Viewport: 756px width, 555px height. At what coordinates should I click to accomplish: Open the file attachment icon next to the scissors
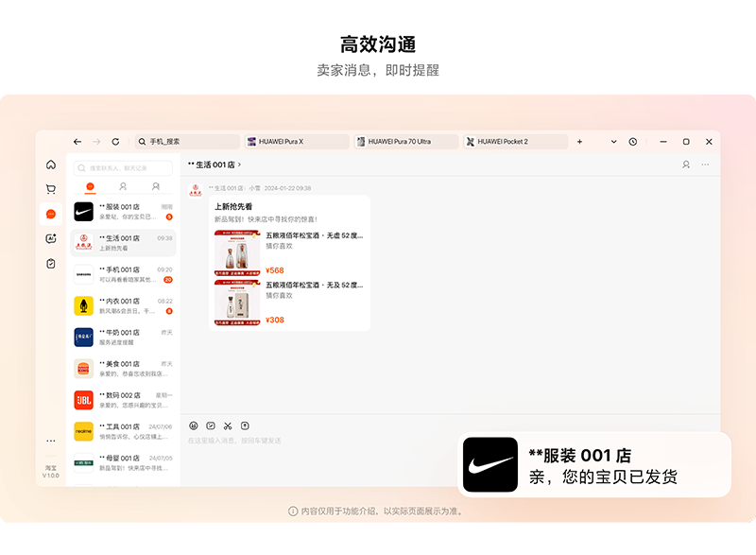pyautogui.click(x=244, y=425)
